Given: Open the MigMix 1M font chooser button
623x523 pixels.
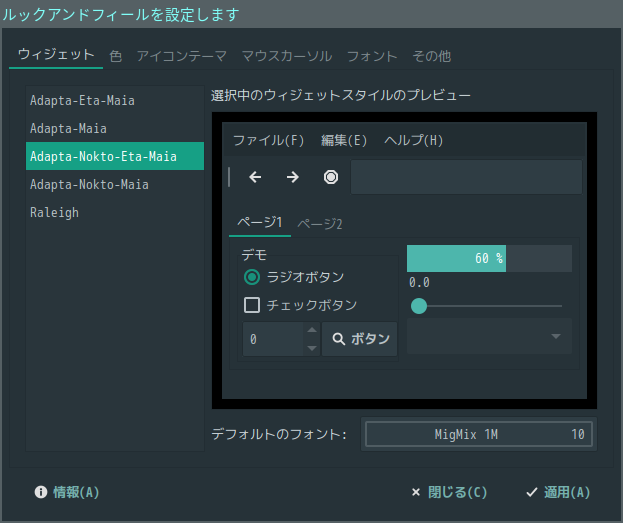Looking at the screenshot, I should tap(479, 434).
